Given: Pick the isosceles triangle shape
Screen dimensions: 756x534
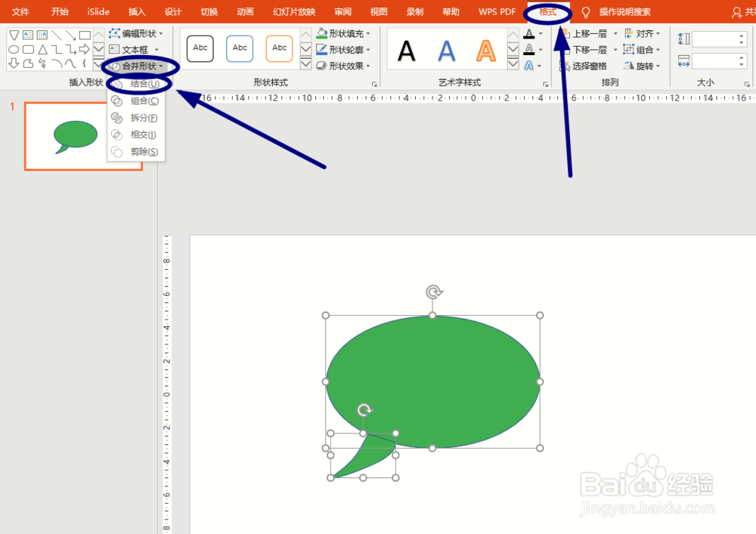Looking at the screenshot, I should click(x=43, y=49).
